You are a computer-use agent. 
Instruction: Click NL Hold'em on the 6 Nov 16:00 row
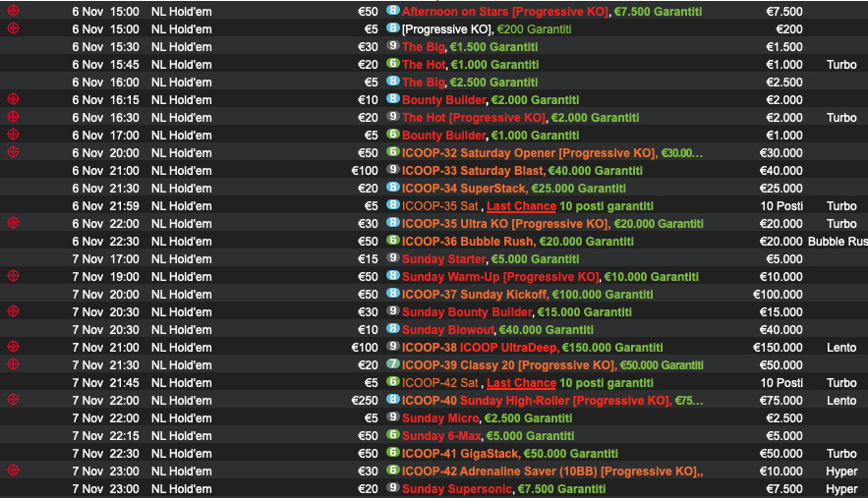click(x=182, y=83)
